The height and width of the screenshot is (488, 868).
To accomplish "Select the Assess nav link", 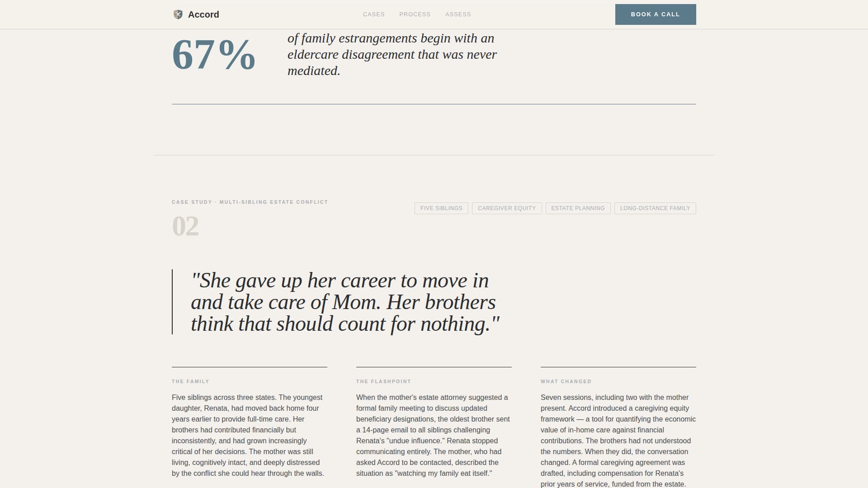I will point(458,14).
